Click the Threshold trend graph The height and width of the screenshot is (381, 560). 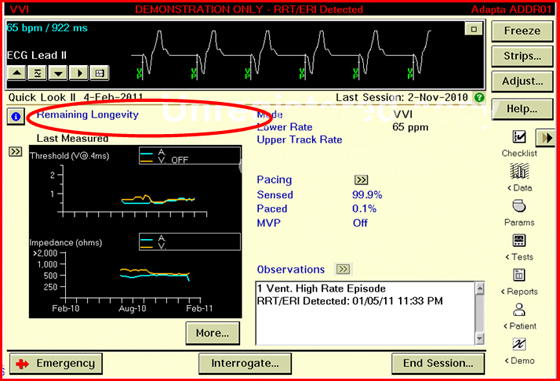tap(135, 186)
